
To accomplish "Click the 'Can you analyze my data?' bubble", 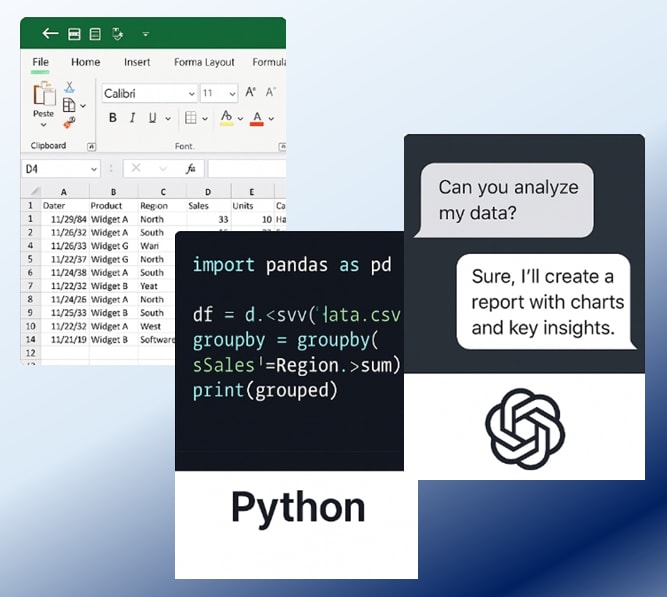I will (505, 200).
